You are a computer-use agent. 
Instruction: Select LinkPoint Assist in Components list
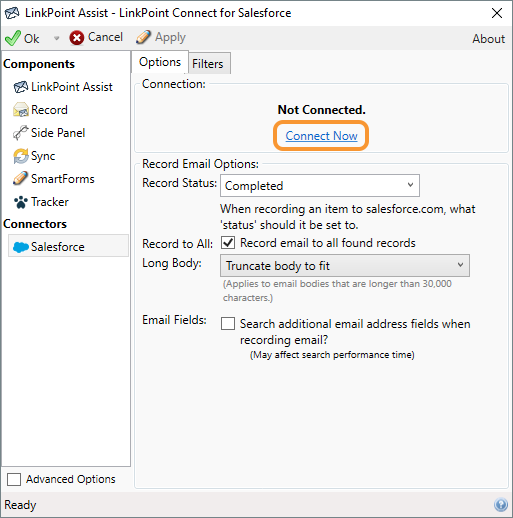pos(72,87)
